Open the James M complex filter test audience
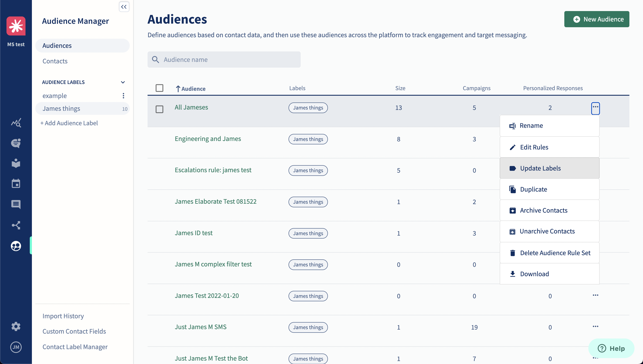Image resolution: width=643 pixels, height=364 pixels. (213, 264)
